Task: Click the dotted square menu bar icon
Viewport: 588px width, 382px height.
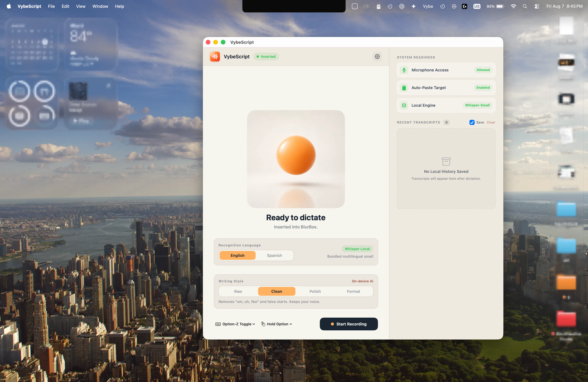Action: pyautogui.click(x=355, y=6)
